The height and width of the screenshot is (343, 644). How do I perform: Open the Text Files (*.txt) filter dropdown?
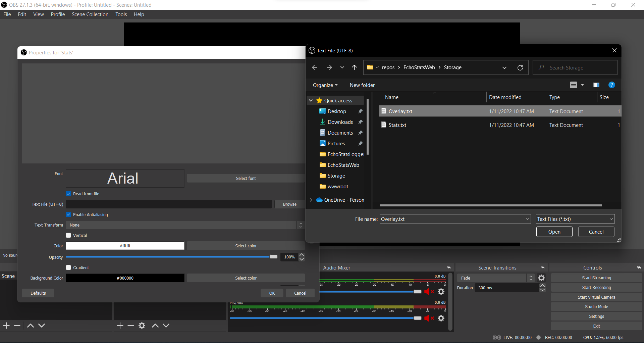(575, 219)
